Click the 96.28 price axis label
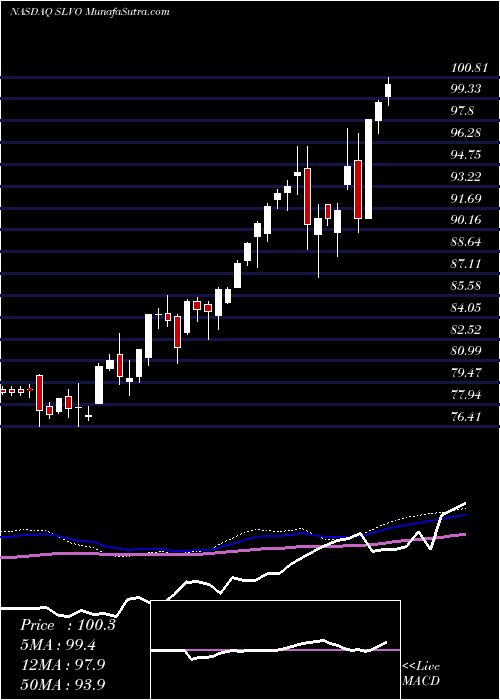Viewport: 500px width, 700px height. 466,133
